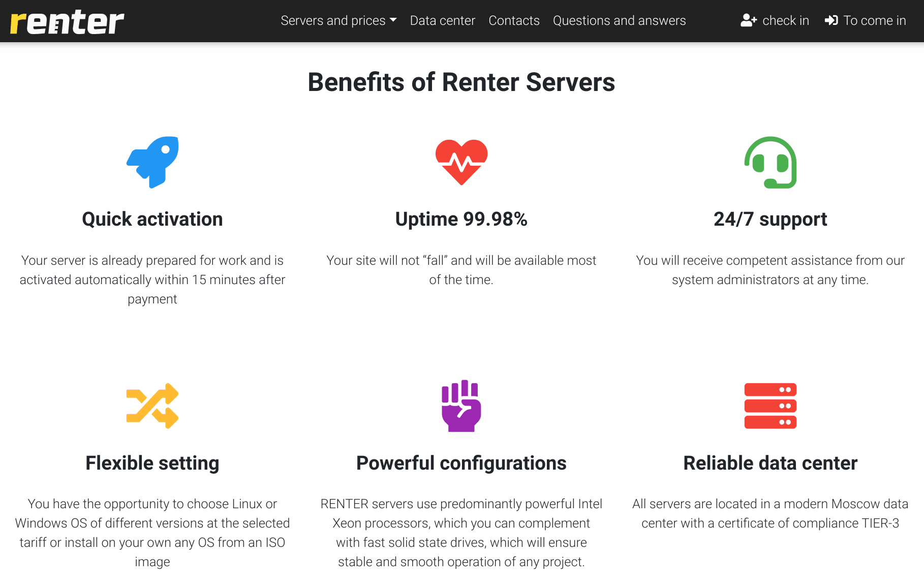Click the green headset support icon

point(771,162)
